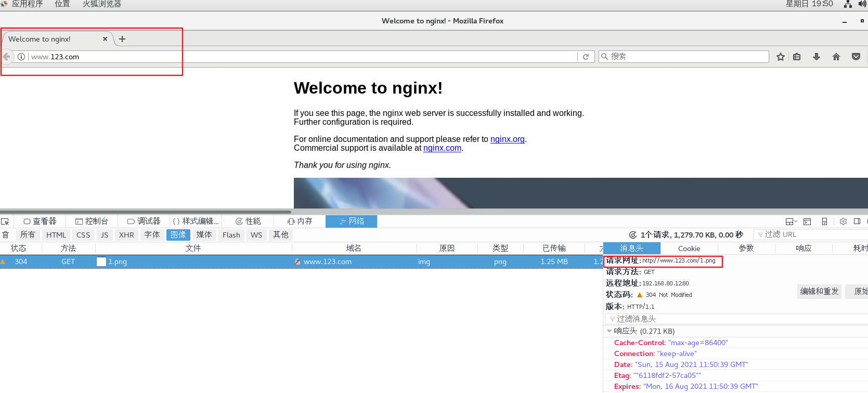Save page to Pocket icon
868x393 pixels.
click(x=856, y=57)
